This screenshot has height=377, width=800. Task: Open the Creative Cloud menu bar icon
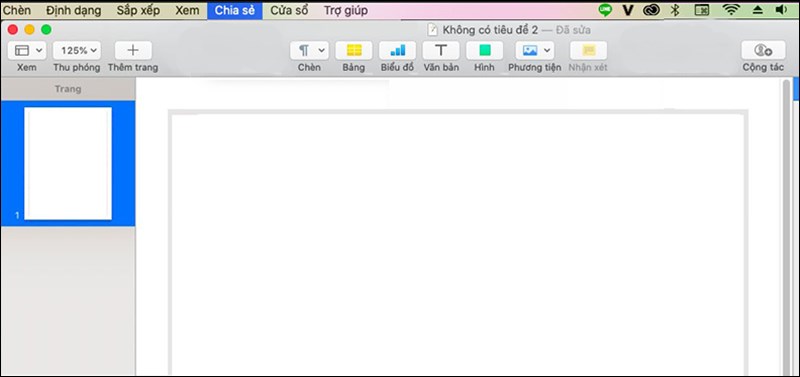click(652, 10)
